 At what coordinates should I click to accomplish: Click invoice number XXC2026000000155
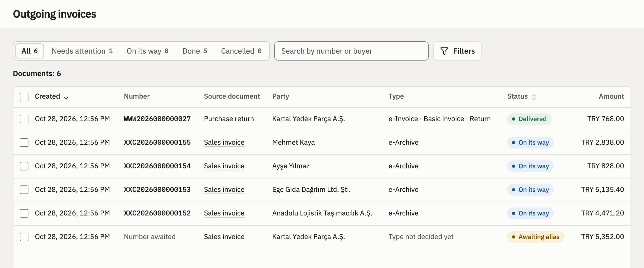[x=157, y=142]
